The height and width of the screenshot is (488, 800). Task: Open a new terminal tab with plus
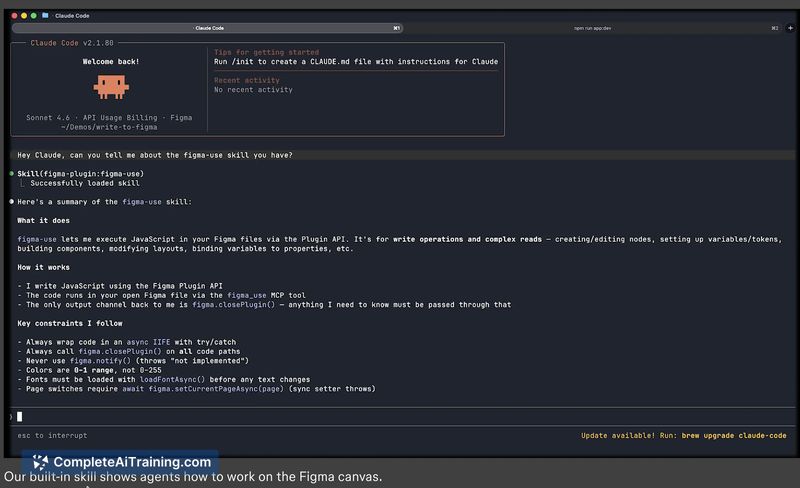(x=790, y=28)
